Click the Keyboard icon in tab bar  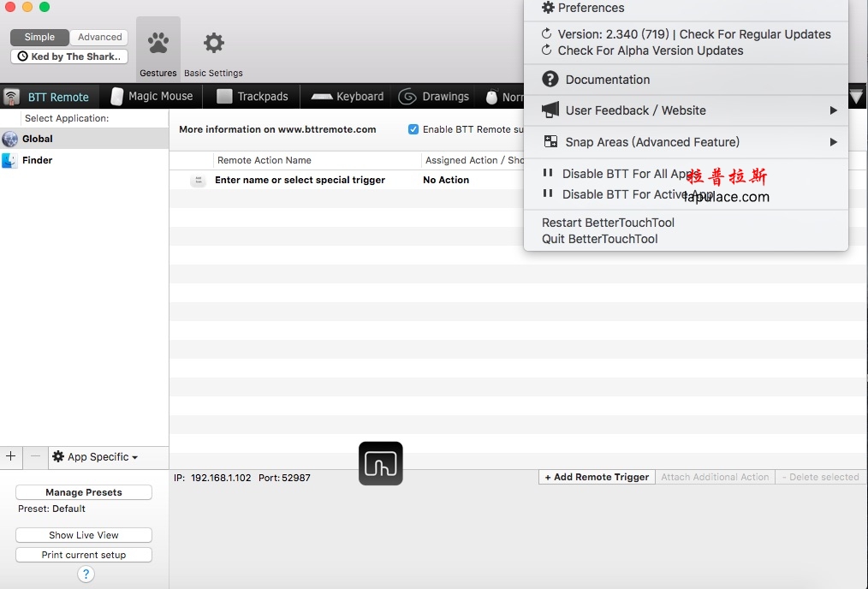(x=322, y=97)
